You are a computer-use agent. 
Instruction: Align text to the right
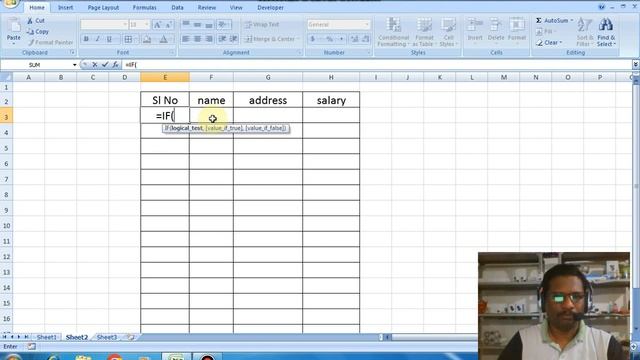click(209, 39)
